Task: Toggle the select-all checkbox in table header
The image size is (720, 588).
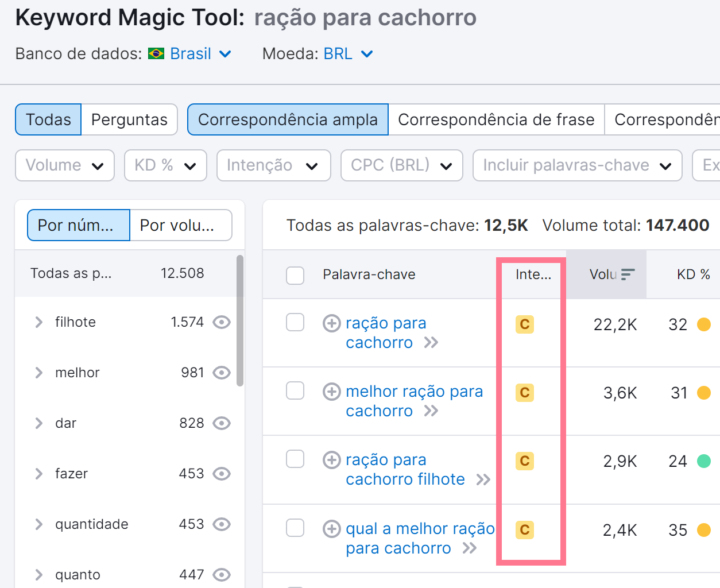Action: [295, 276]
